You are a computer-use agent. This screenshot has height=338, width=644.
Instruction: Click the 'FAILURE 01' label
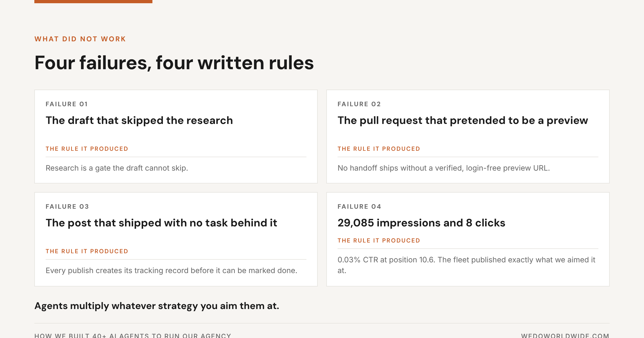pyautogui.click(x=67, y=104)
